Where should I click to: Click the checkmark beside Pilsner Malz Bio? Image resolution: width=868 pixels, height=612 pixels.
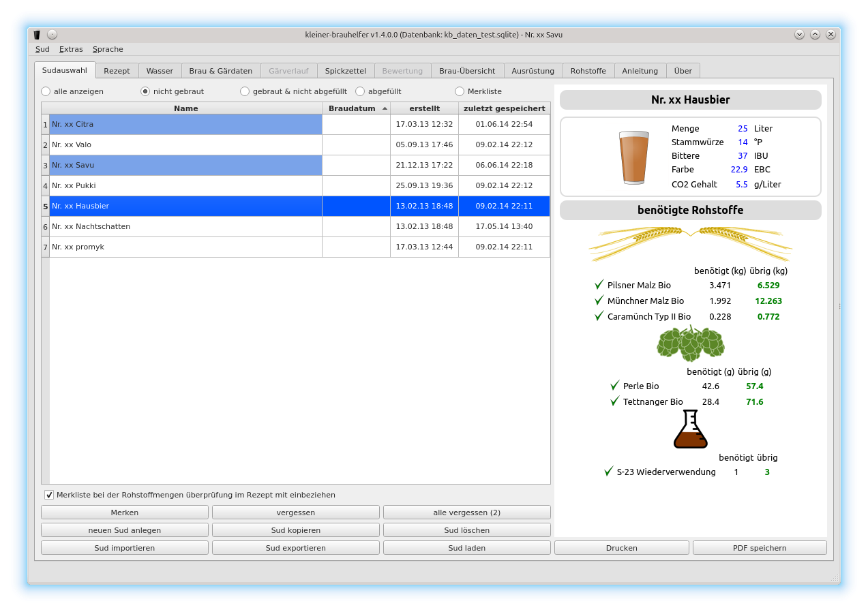[599, 285]
